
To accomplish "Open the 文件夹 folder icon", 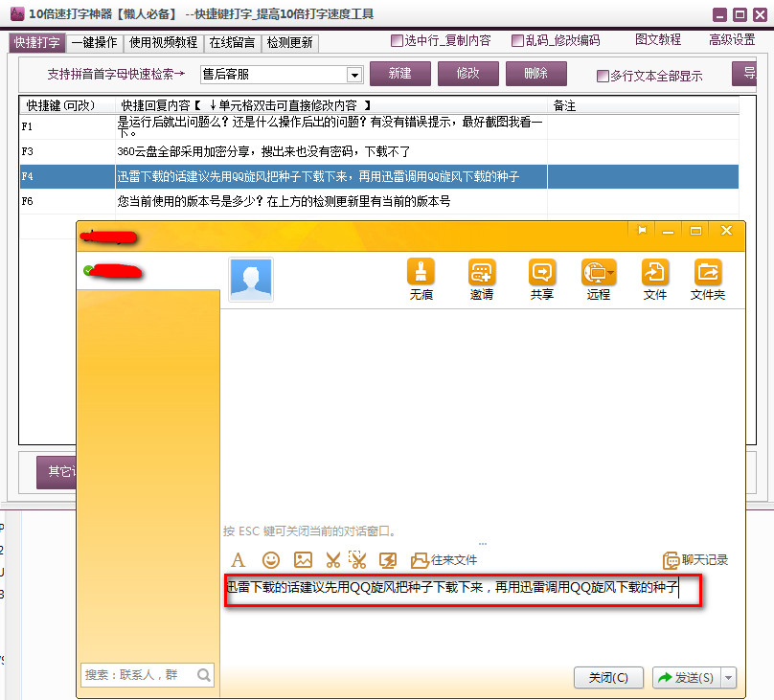I will (x=707, y=272).
